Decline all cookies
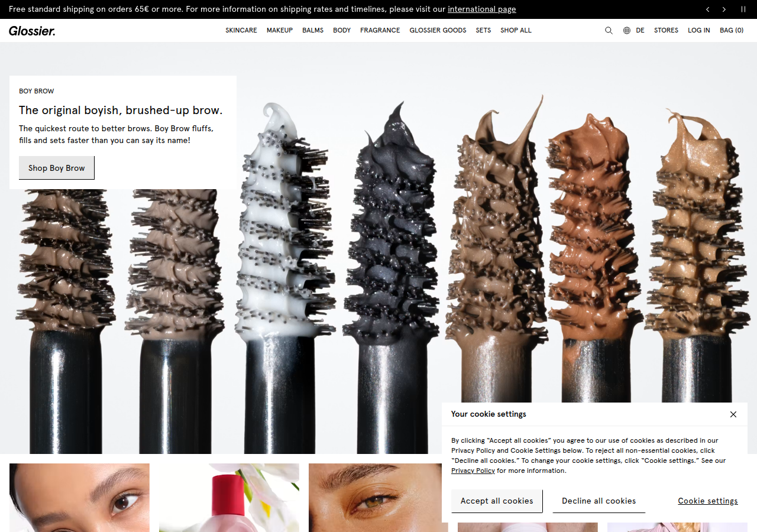Image resolution: width=757 pixels, height=532 pixels. (599, 501)
